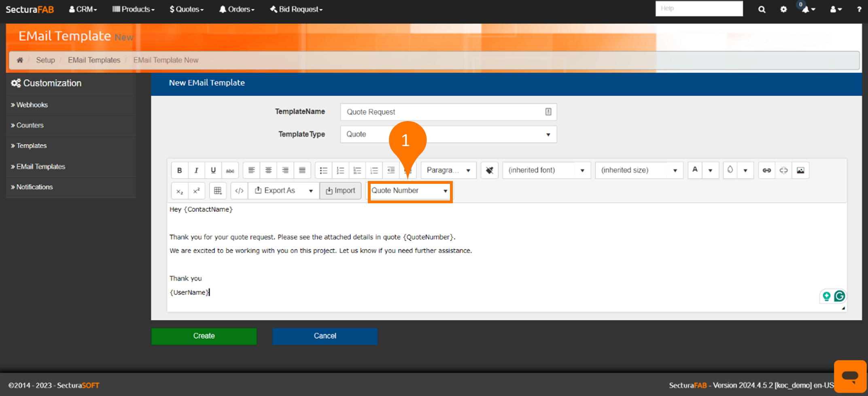Insert an unordered bullet list

pos(323,170)
